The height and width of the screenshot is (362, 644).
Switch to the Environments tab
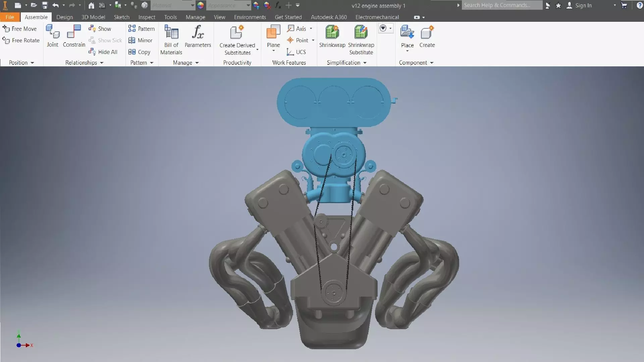pos(250,17)
